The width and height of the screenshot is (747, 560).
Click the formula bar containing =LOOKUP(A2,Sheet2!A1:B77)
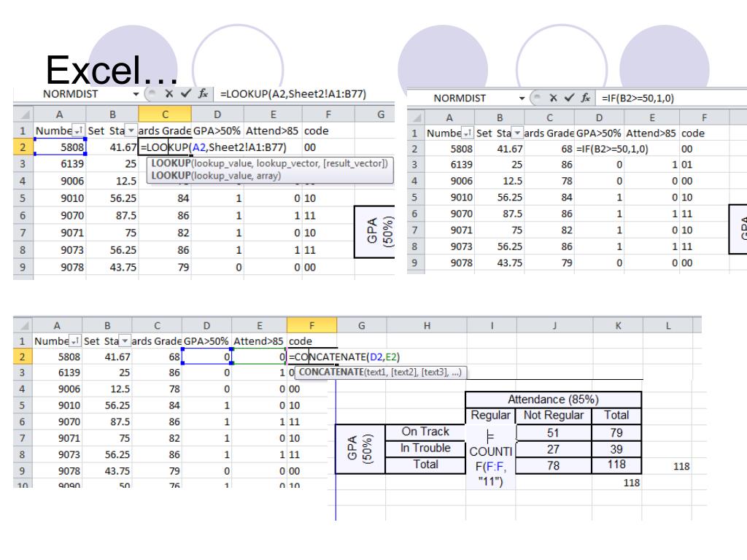click(305, 94)
